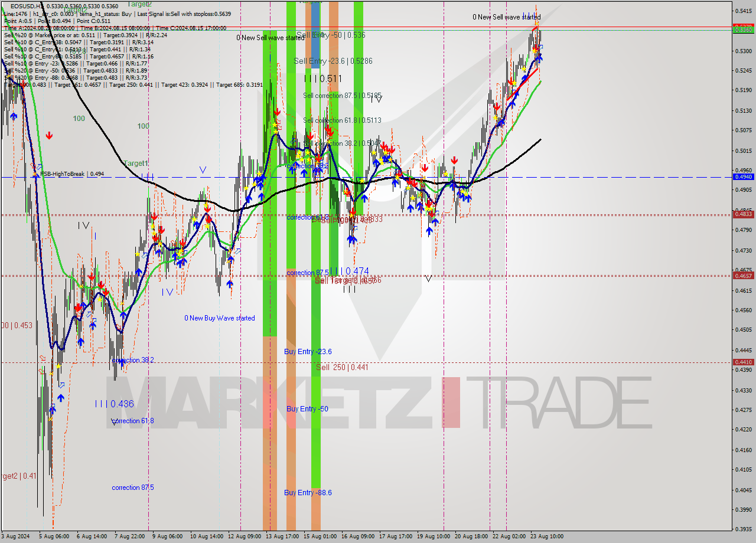Click the 'Buy Entry -50' label
The width and height of the screenshot is (756, 543).
[x=307, y=408]
